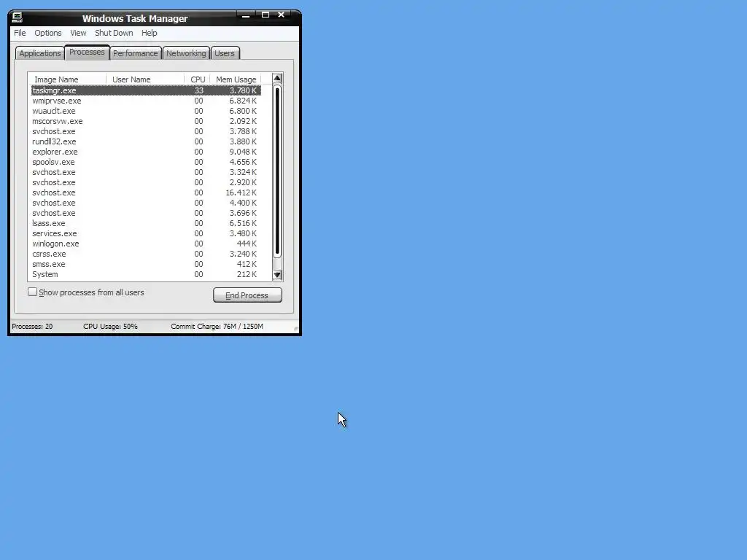Select the csrss.exe process
The image size is (747, 560).
point(146,254)
